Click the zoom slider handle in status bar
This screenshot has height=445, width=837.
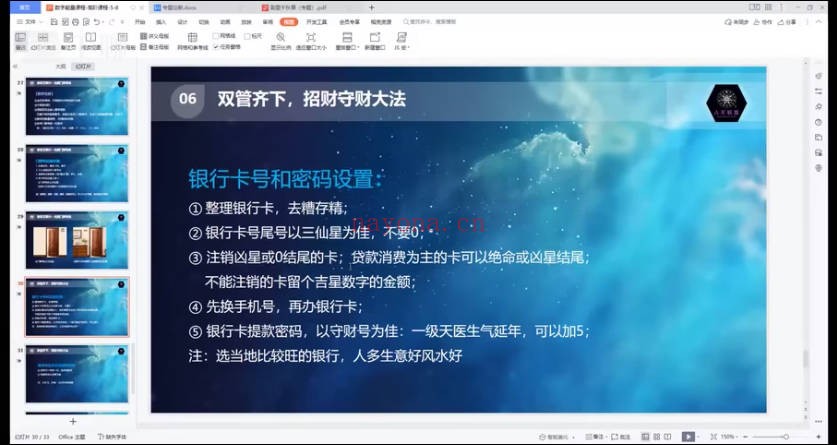tap(786, 436)
